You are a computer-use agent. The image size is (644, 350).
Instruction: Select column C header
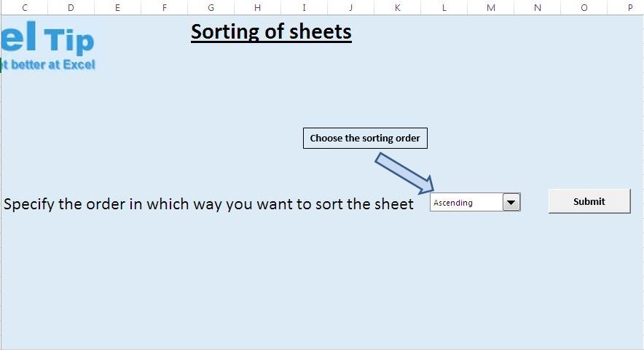[25, 7]
